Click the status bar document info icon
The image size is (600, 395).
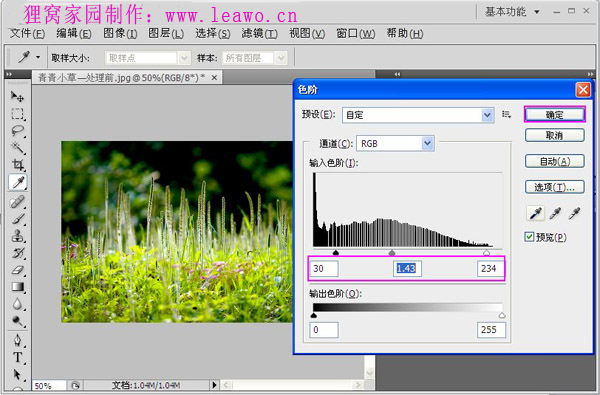pyautogui.click(x=75, y=385)
